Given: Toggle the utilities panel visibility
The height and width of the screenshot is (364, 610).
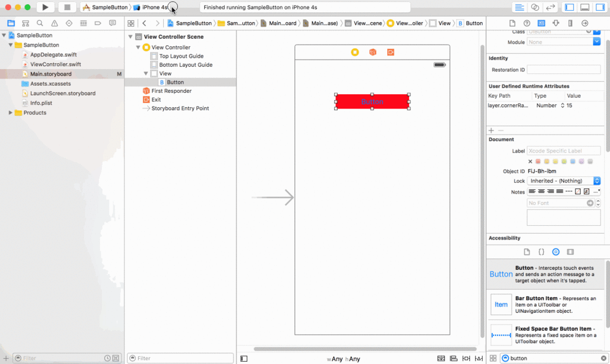Looking at the screenshot, I should point(600,7).
